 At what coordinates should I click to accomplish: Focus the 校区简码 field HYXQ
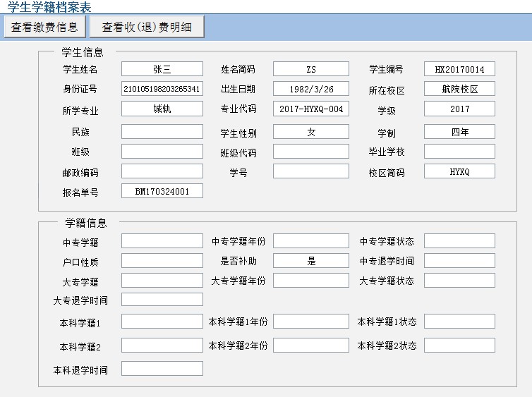point(459,171)
